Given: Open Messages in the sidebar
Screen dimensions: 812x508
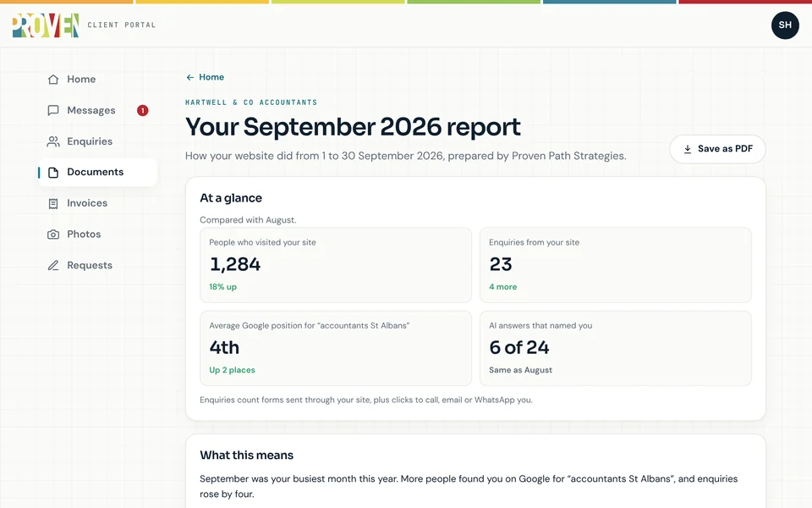Looking at the screenshot, I should [x=97, y=110].
